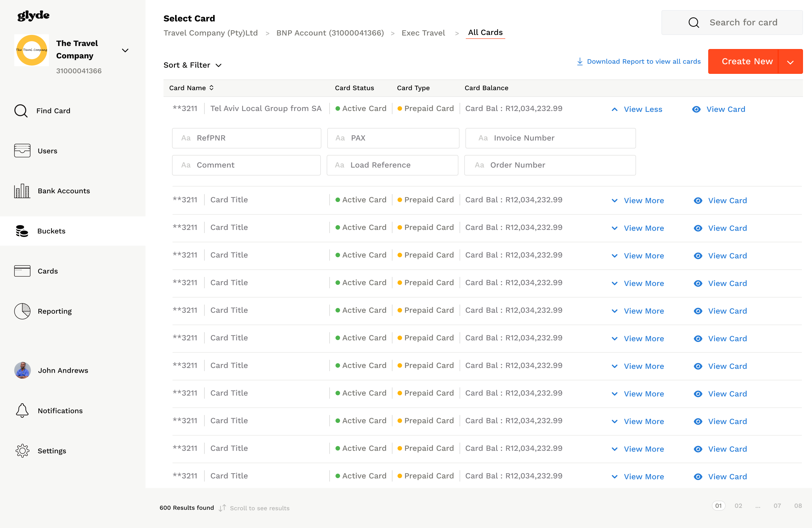Open Create New dropdown arrow

pos(790,62)
